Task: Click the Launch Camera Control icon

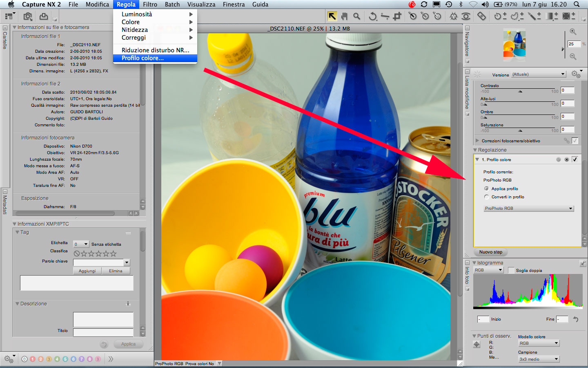Action: 28,16
